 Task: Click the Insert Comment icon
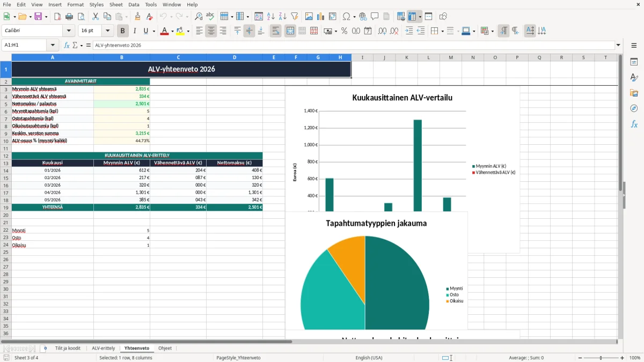coord(375,17)
